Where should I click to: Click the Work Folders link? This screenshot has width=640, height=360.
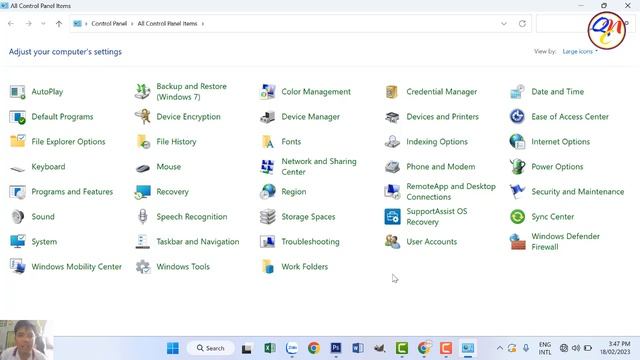click(304, 267)
